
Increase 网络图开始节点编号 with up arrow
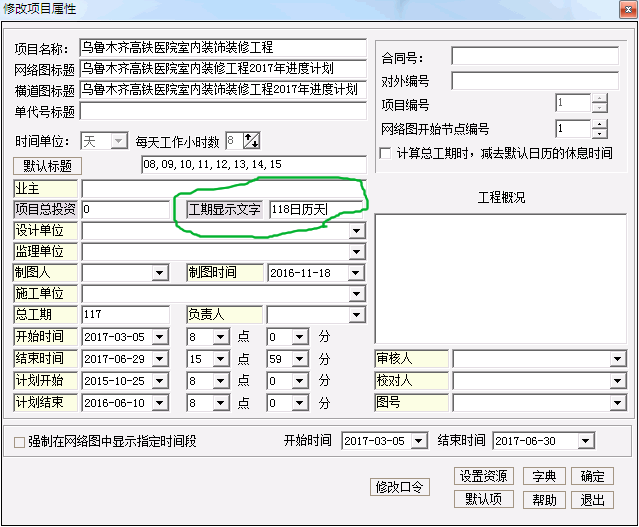pyautogui.click(x=599, y=124)
